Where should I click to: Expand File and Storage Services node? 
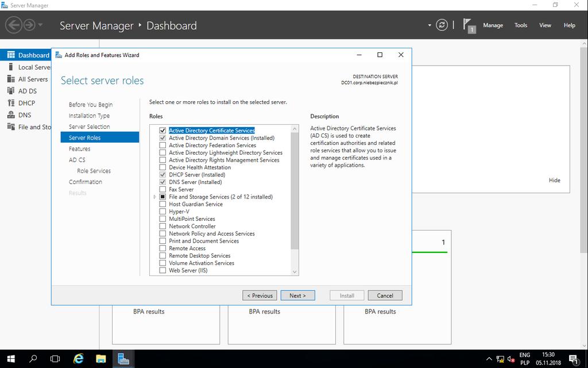[x=154, y=197]
